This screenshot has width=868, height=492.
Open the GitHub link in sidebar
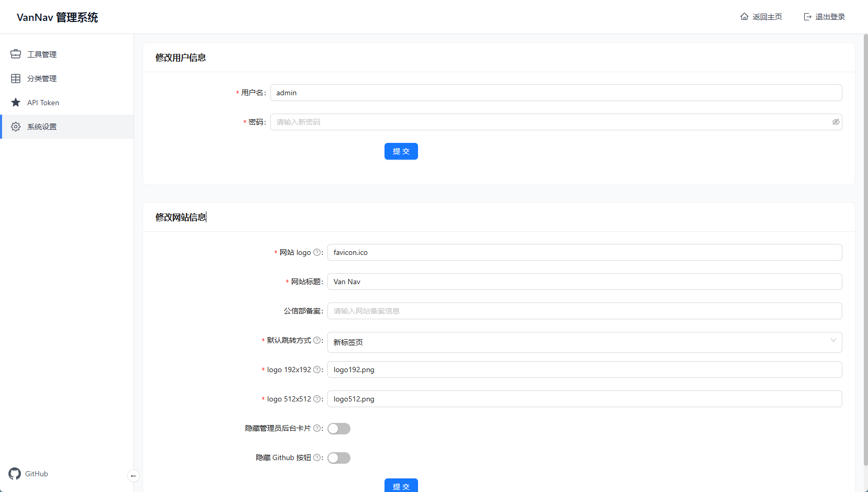[28, 474]
